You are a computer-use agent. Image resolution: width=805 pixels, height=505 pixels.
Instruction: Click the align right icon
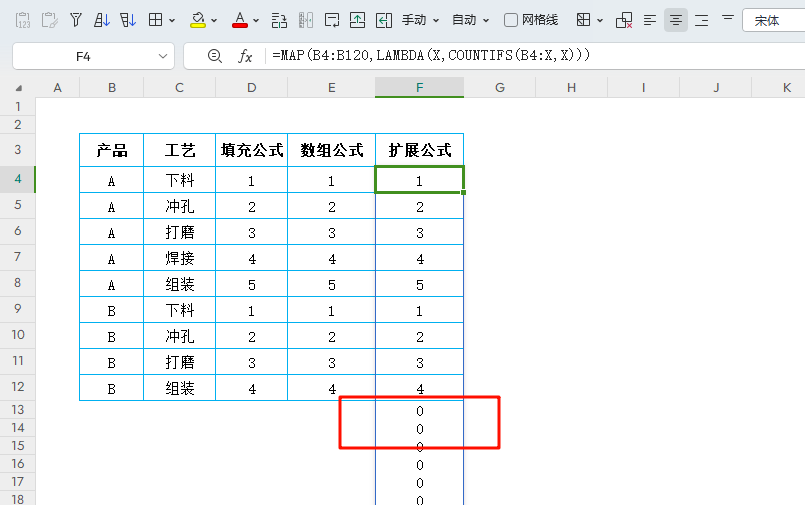[701, 20]
